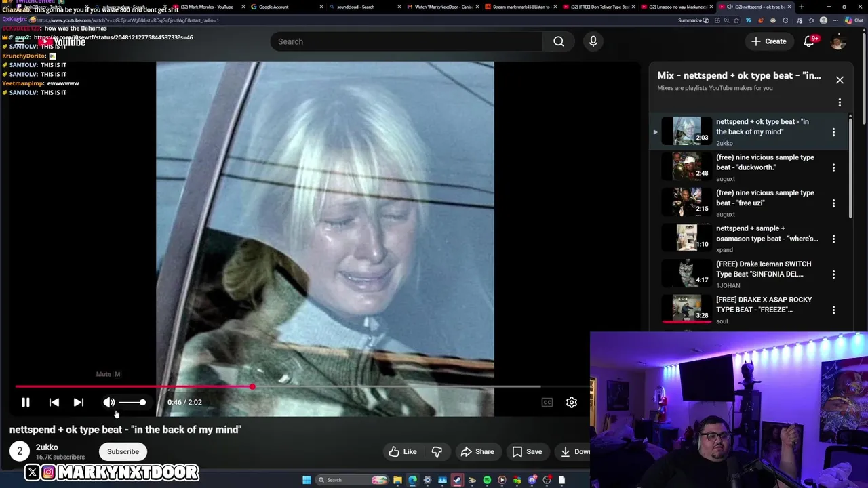Start voice search with microphone
Viewport: 868px width, 488px height.
(593, 41)
